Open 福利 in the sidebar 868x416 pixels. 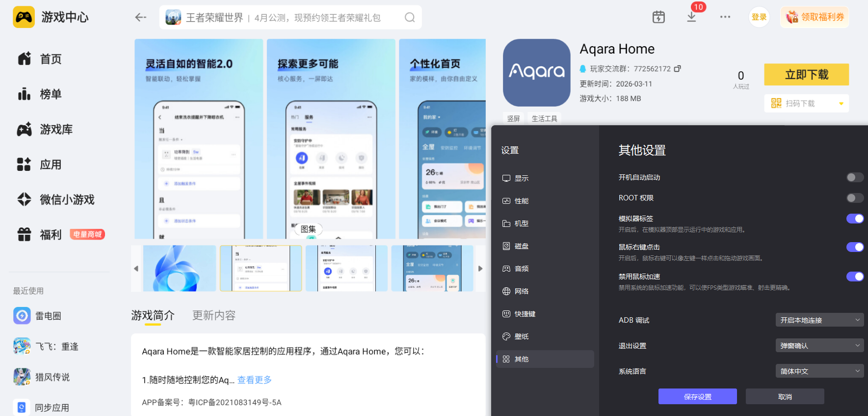[x=39, y=235]
